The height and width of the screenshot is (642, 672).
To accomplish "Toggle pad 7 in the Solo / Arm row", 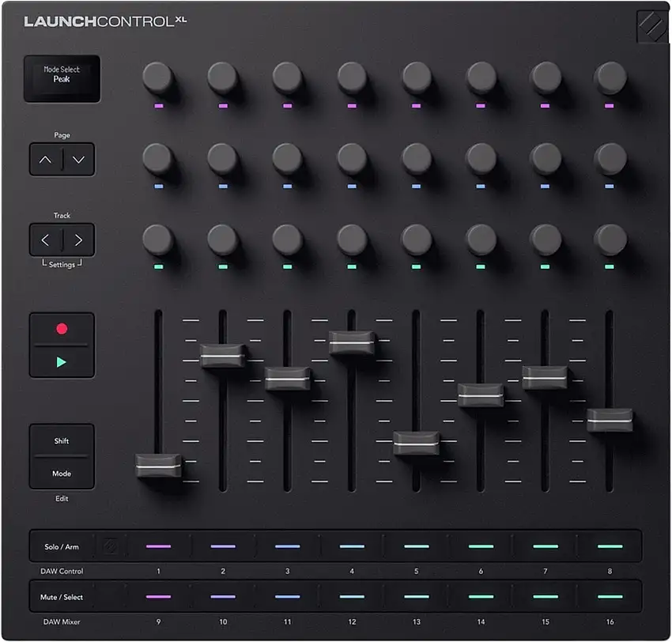I will 546,546.
